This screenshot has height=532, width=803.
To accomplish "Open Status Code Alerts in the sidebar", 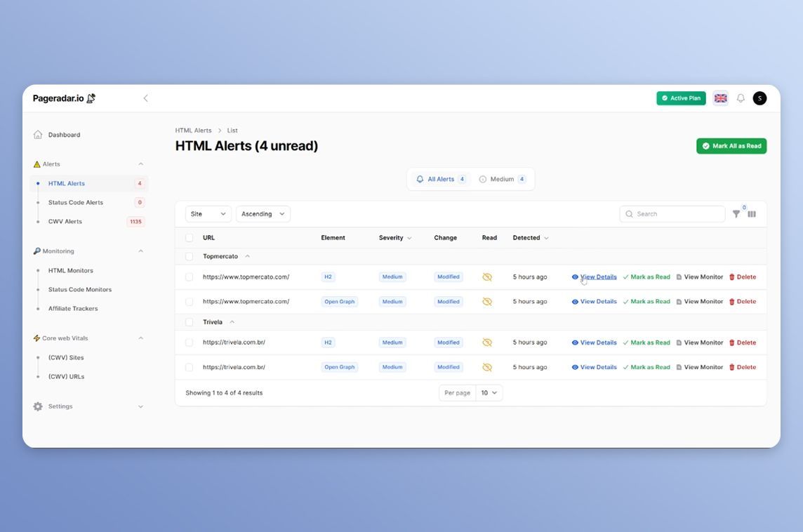I will (x=75, y=201).
